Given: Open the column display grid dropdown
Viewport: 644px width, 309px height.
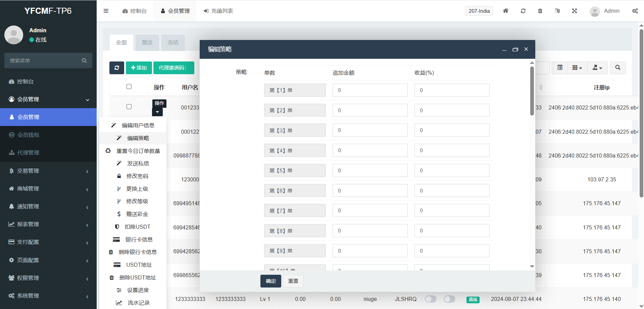Looking at the screenshot, I should coord(577,68).
